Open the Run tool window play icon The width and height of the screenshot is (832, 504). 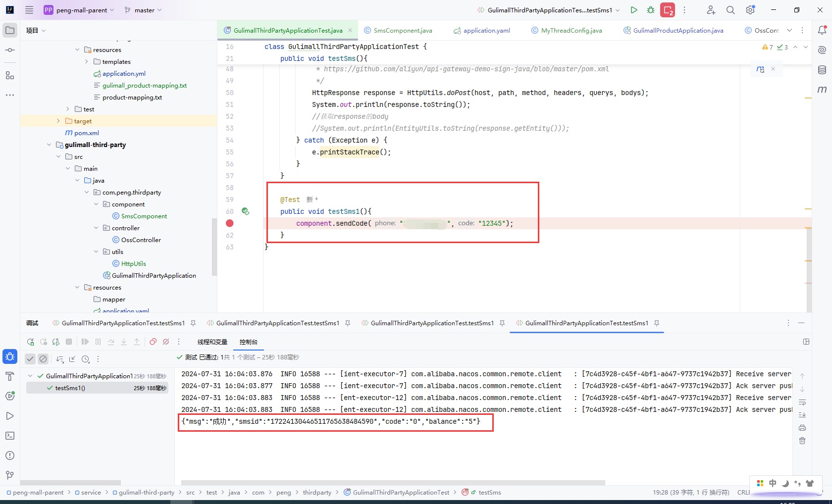(x=10, y=416)
